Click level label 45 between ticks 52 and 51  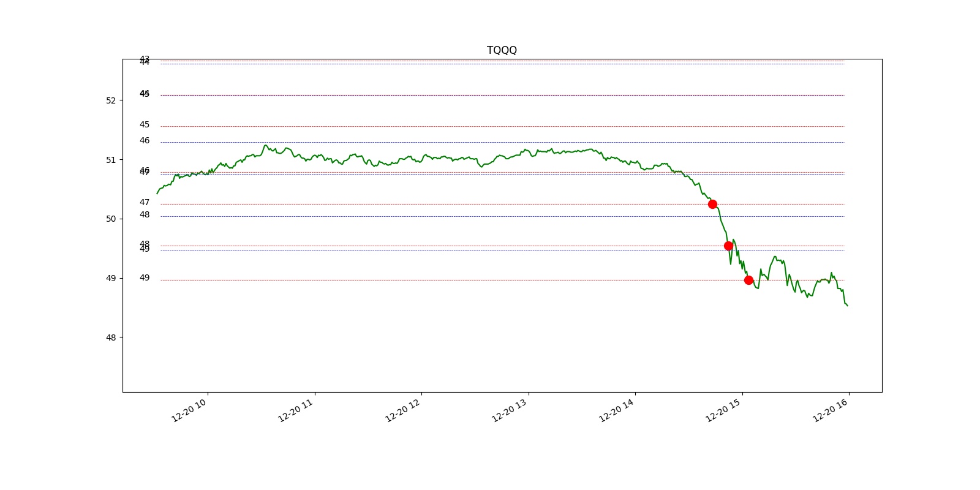coord(145,125)
